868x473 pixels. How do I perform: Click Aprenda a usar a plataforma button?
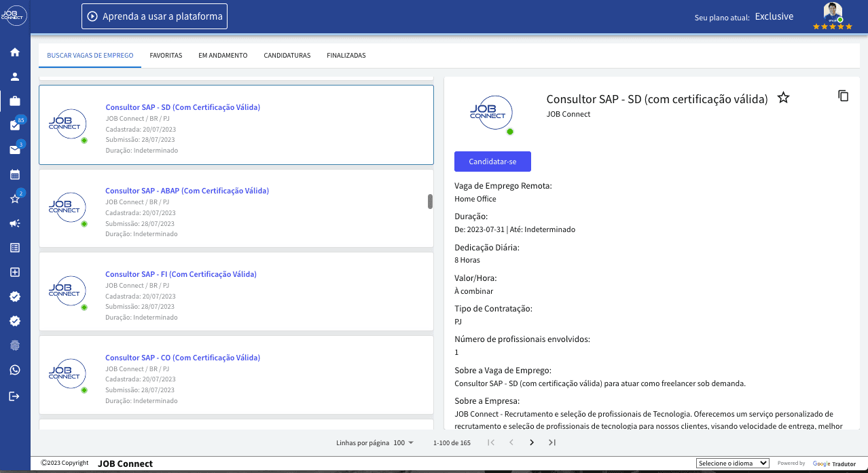click(x=155, y=16)
